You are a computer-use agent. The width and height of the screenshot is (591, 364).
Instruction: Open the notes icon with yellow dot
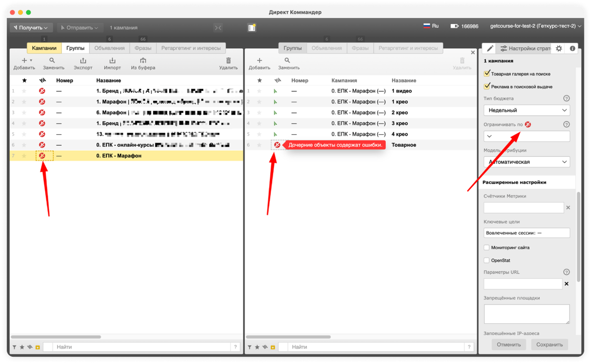point(252,28)
